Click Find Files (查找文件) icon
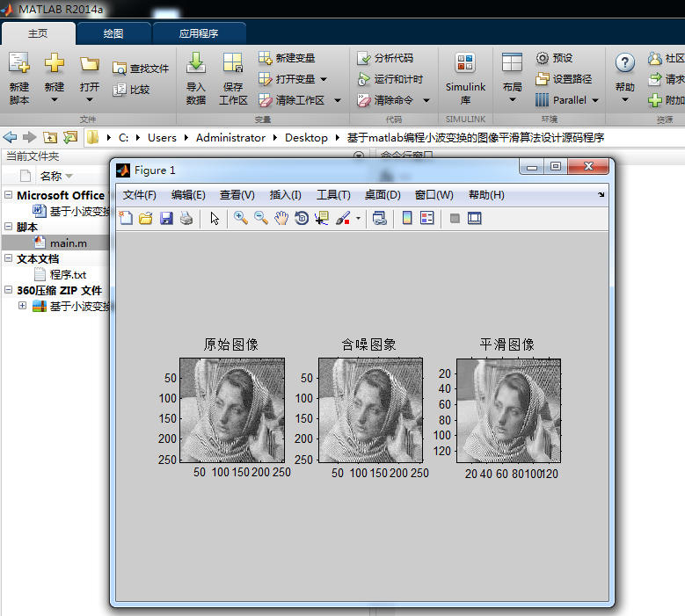 tap(119, 69)
